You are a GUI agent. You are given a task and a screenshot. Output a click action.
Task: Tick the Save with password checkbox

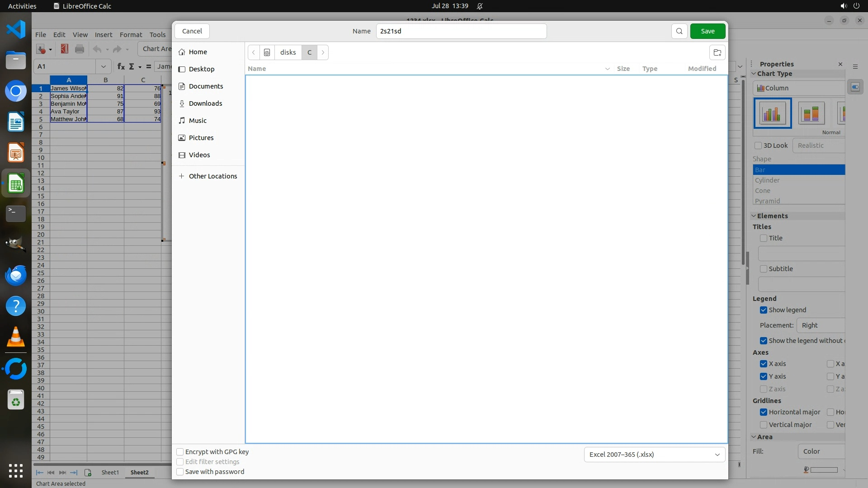tap(180, 472)
